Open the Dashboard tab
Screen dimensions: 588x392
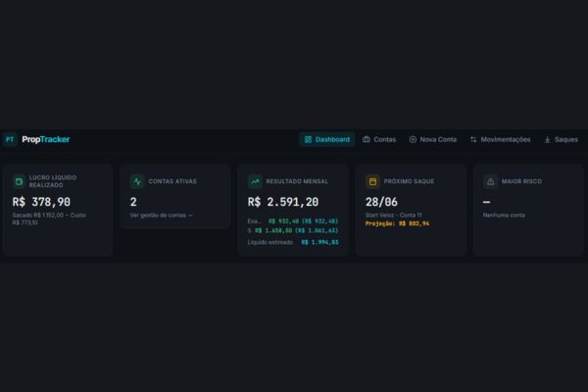[x=327, y=139]
